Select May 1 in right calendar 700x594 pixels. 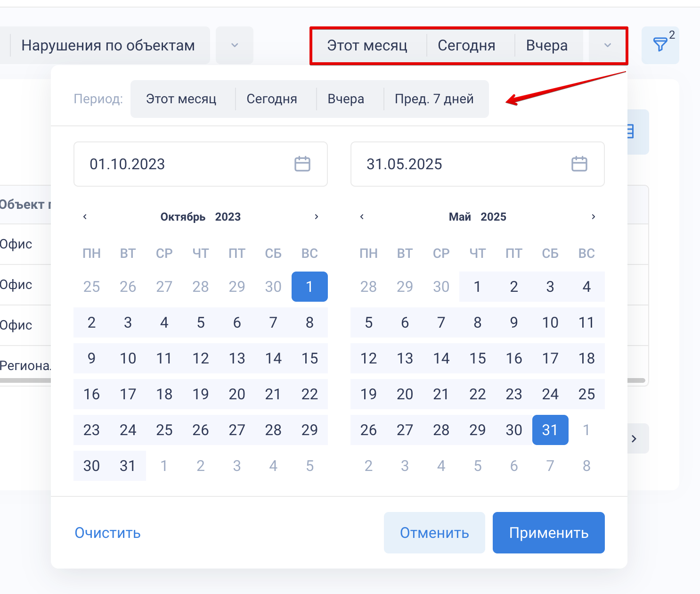(478, 287)
